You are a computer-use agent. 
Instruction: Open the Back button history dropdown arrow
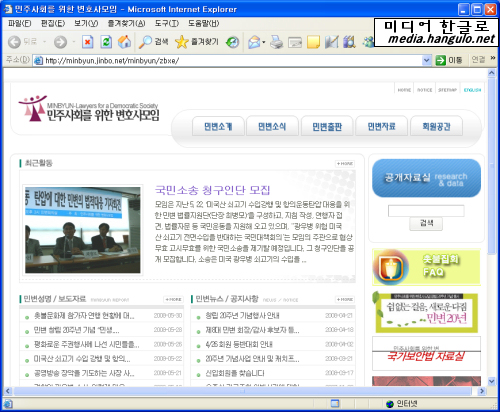click(44, 42)
